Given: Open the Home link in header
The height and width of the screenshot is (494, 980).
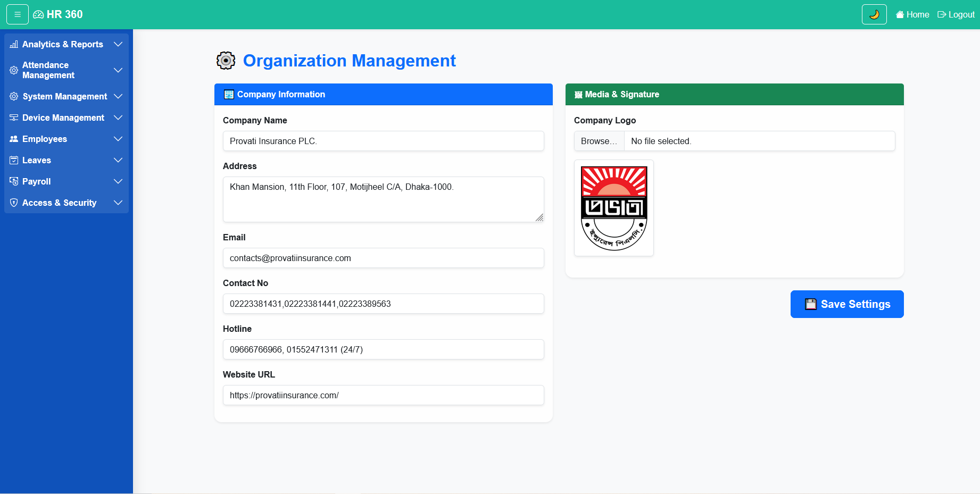Looking at the screenshot, I should point(912,14).
